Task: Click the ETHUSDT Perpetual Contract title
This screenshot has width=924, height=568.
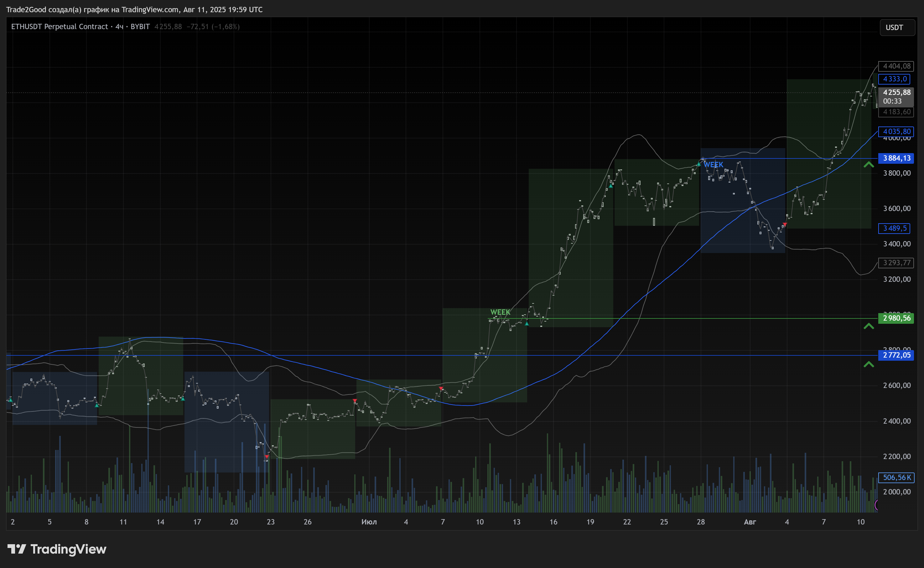Action: [x=60, y=27]
